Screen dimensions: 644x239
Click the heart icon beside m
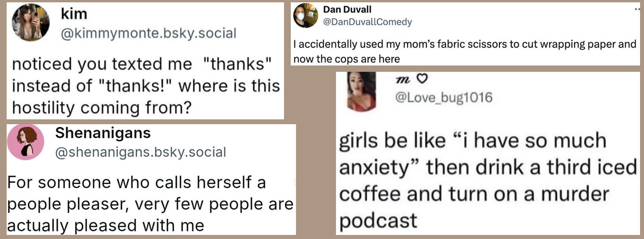coord(423,79)
